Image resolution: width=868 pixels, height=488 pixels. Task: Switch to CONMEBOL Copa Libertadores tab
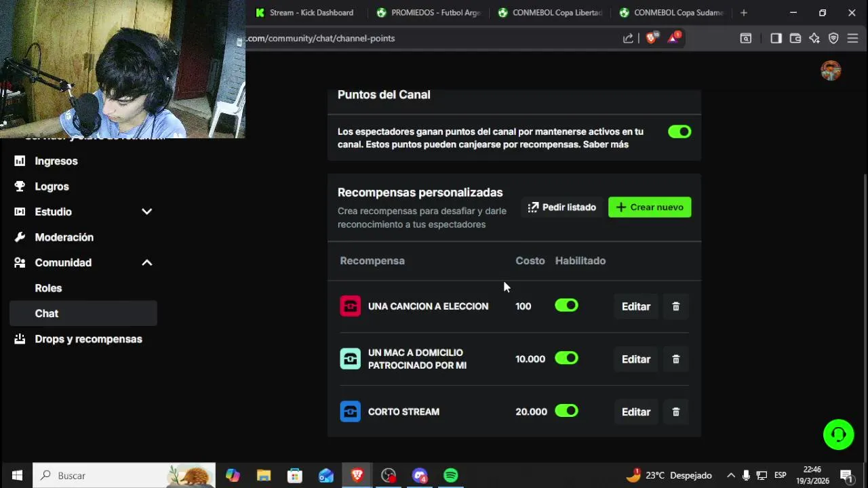[x=550, y=12]
